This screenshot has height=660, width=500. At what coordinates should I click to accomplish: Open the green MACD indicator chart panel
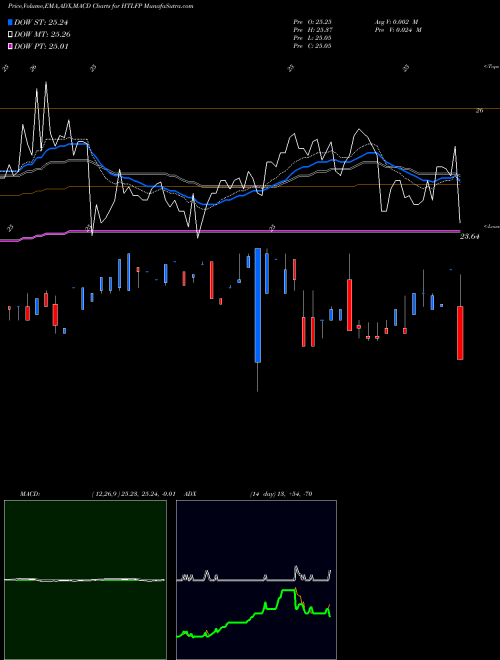[85, 580]
